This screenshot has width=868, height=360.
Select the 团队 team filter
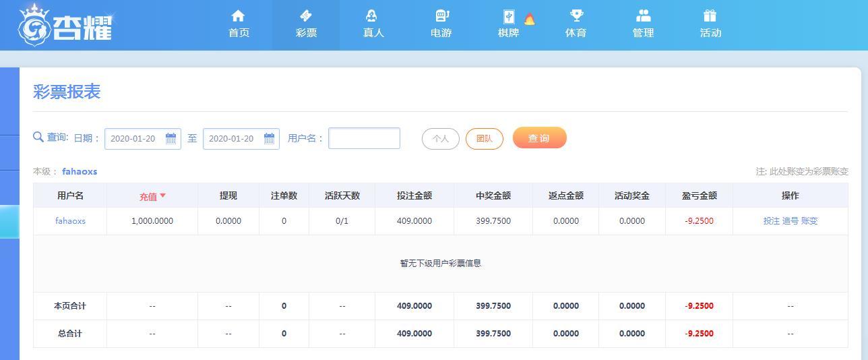click(x=485, y=139)
